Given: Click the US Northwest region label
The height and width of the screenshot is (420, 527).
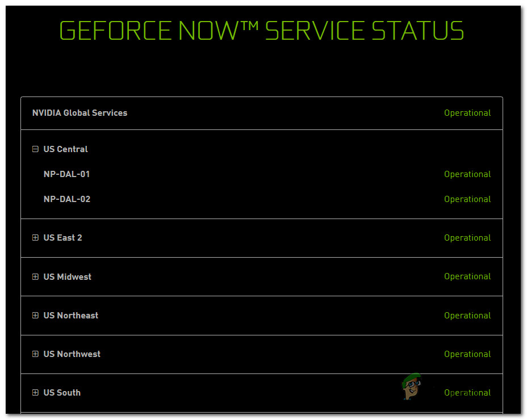Looking at the screenshot, I should point(72,354).
